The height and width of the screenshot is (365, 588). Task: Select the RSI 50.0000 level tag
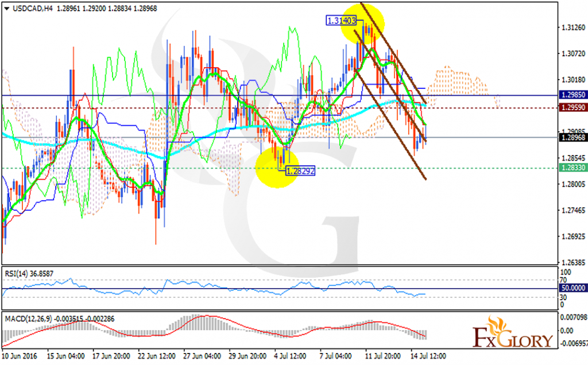click(572, 288)
